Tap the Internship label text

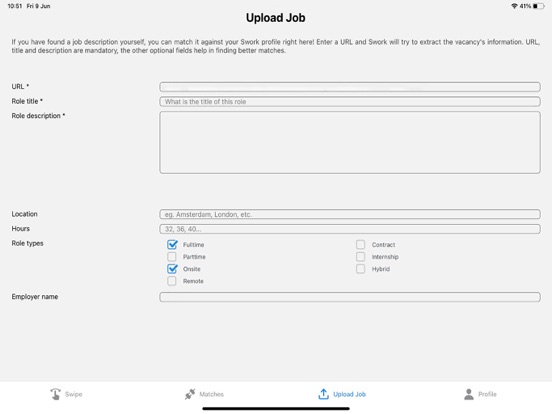[x=385, y=257]
